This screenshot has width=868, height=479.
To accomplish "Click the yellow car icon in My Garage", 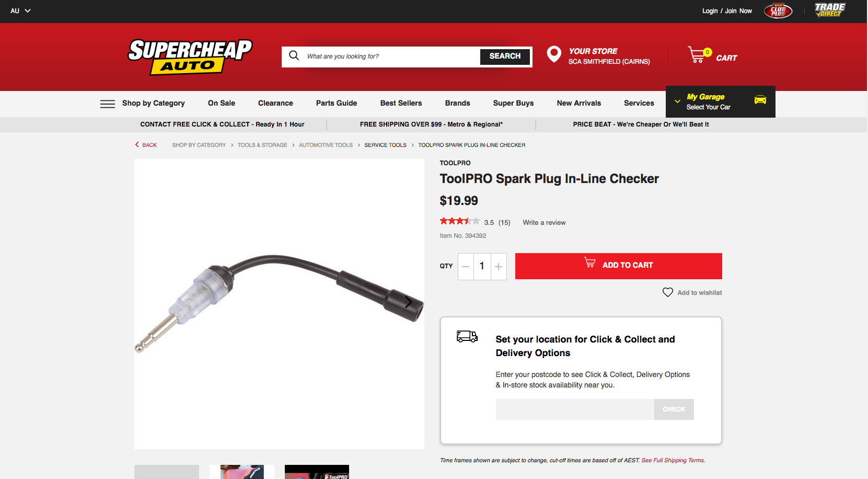I will point(760,100).
